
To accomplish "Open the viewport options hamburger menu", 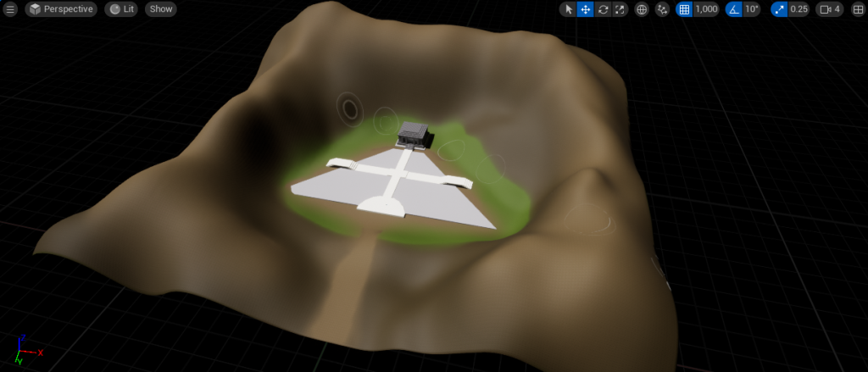I will coord(10,9).
